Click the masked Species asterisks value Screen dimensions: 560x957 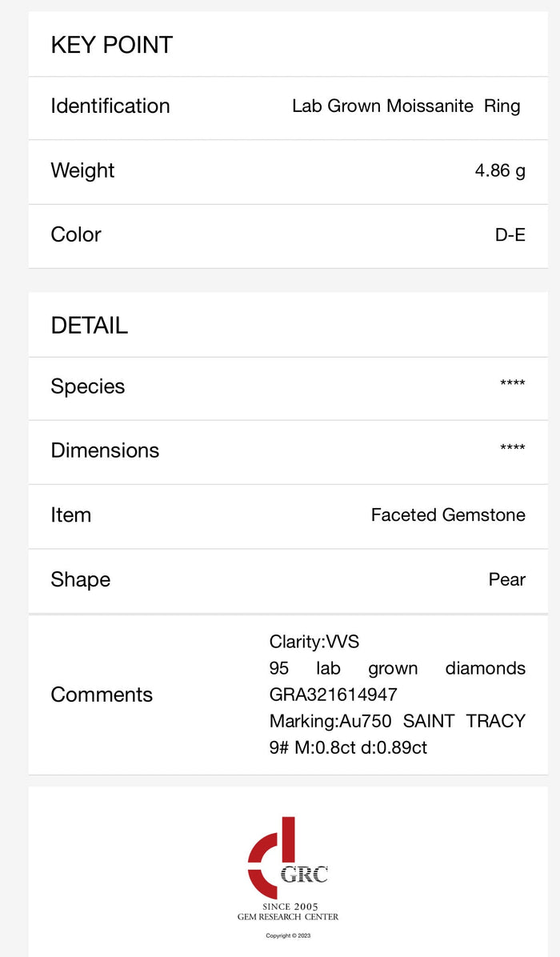click(512, 384)
